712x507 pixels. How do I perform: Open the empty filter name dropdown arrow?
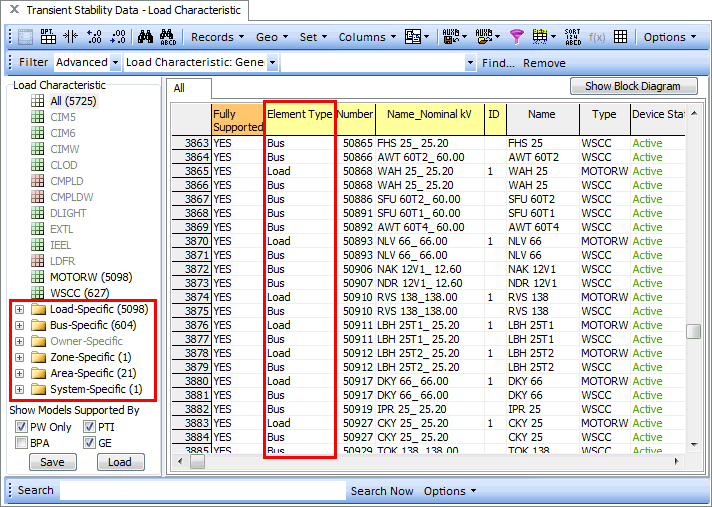(x=470, y=63)
